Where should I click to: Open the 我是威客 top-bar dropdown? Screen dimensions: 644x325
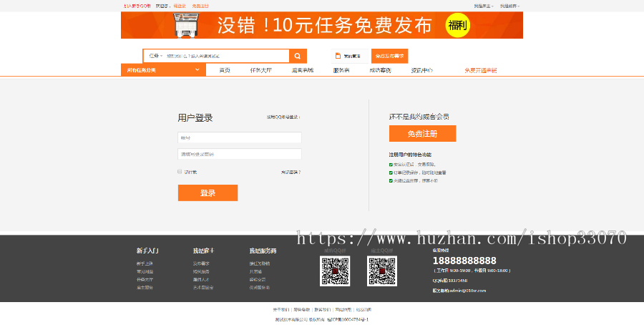pos(509,6)
